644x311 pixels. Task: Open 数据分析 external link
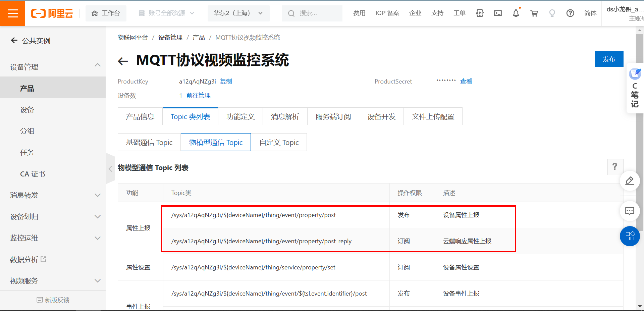point(28,259)
